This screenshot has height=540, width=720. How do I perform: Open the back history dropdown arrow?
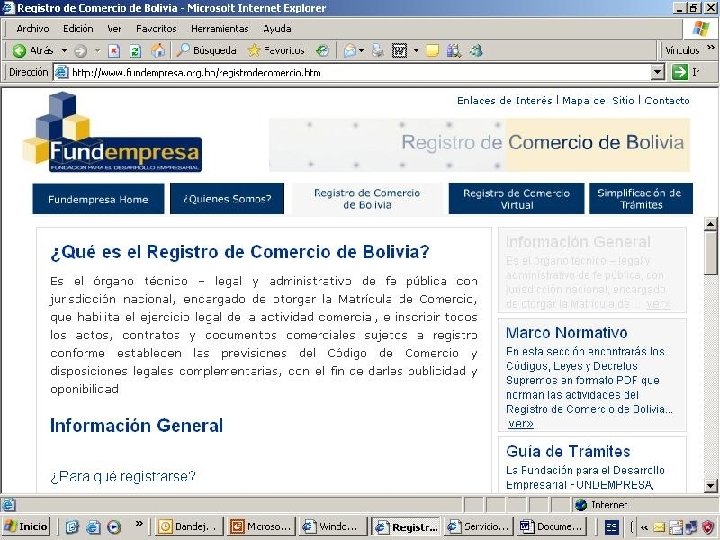tap(64, 51)
